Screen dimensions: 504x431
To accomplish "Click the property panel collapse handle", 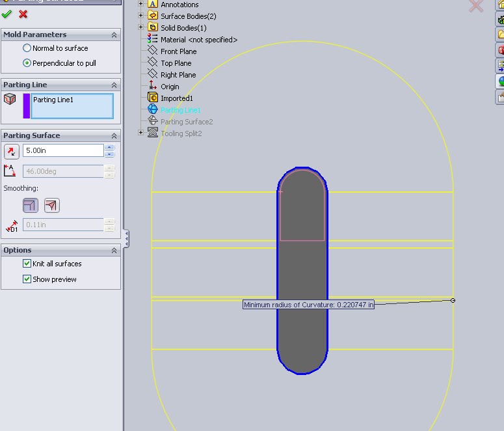I will [x=127, y=238].
